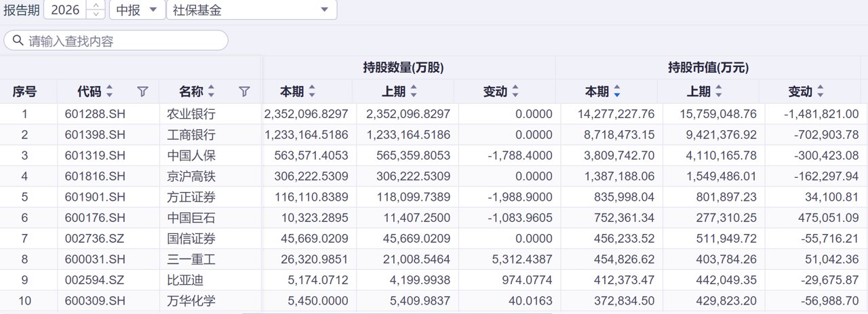Select stock code 002736.SZ
Image resolution: width=868 pixels, height=314 pixels.
[96, 238]
